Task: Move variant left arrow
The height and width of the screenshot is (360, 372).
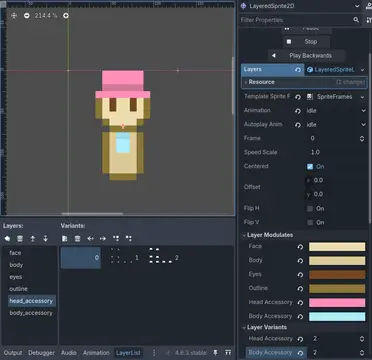Action: point(90,239)
